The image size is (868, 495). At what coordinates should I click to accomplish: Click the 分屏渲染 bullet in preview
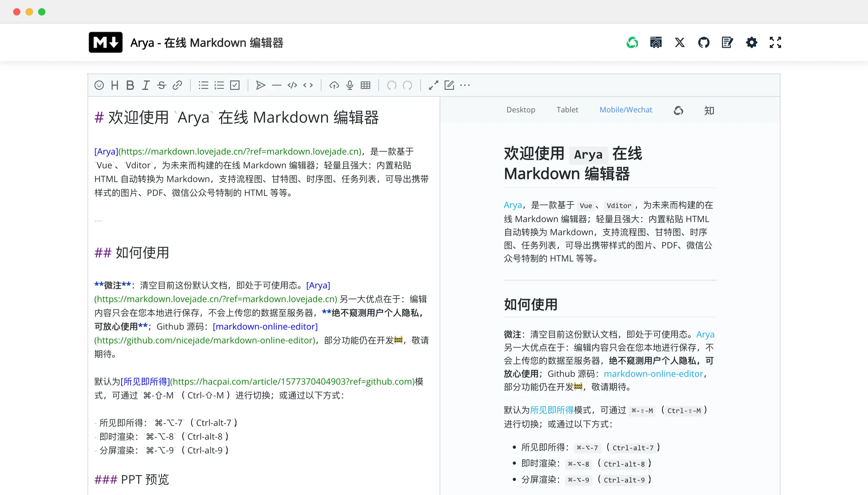point(586,479)
